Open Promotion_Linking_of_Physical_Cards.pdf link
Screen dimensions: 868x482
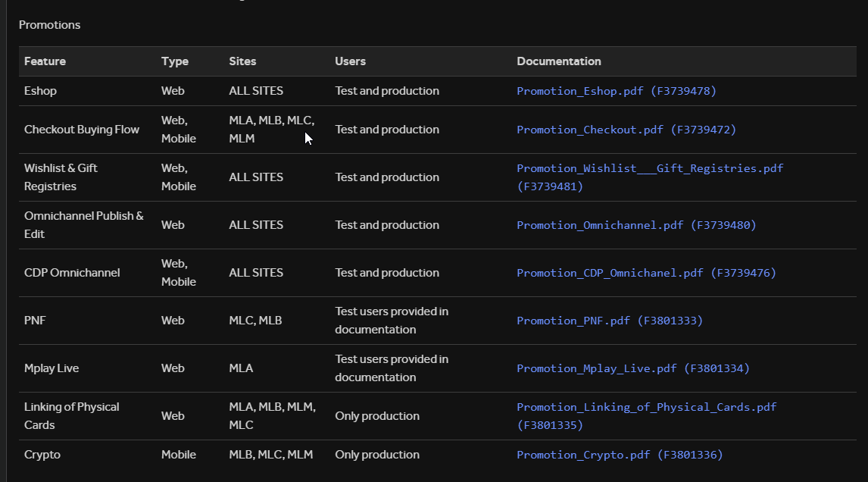coord(646,407)
